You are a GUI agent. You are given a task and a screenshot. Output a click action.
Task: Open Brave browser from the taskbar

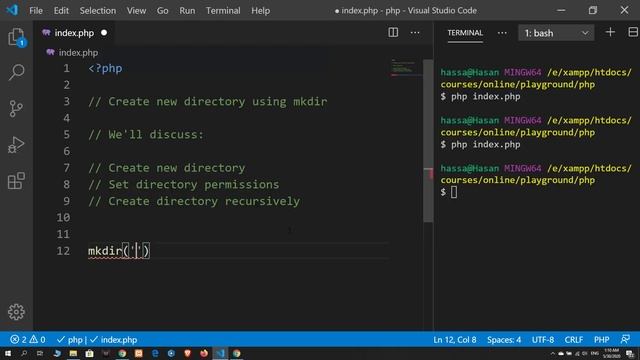point(187,353)
